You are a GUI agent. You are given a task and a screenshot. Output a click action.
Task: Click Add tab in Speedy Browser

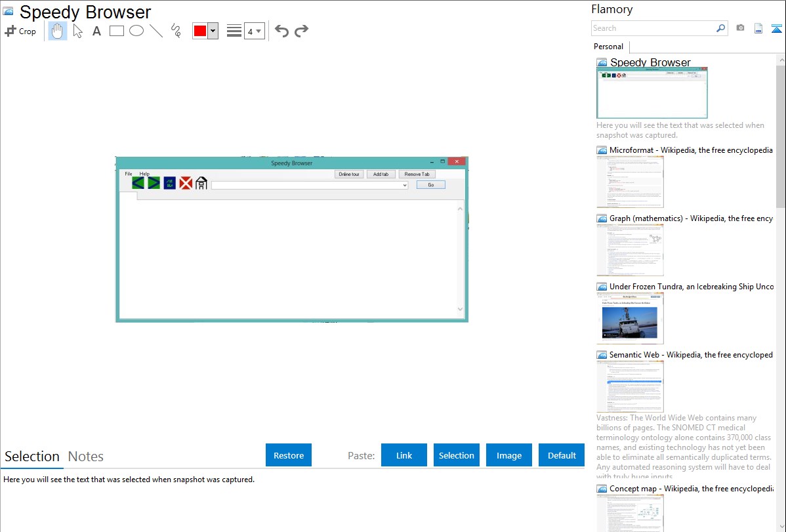pos(381,174)
